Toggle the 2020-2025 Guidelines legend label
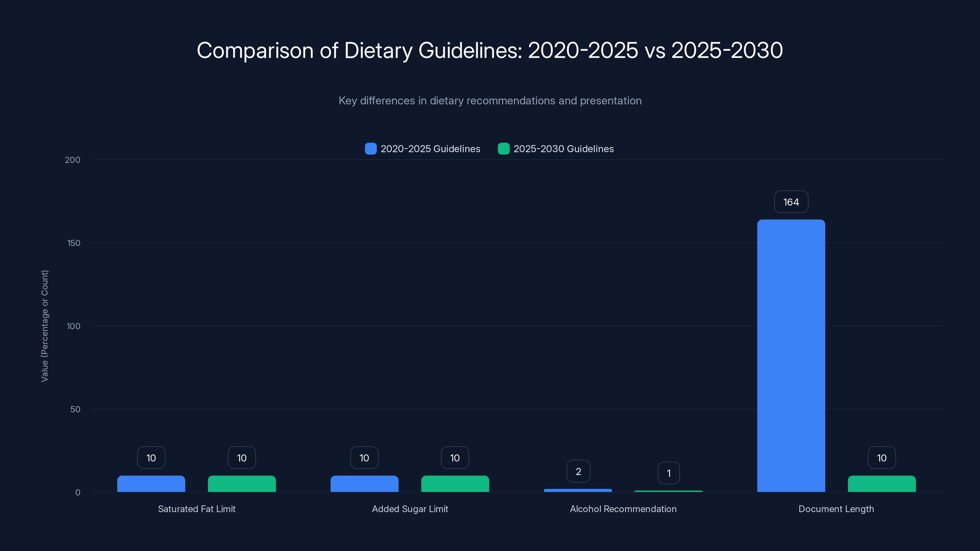This screenshot has width=980, height=551. click(430, 149)
